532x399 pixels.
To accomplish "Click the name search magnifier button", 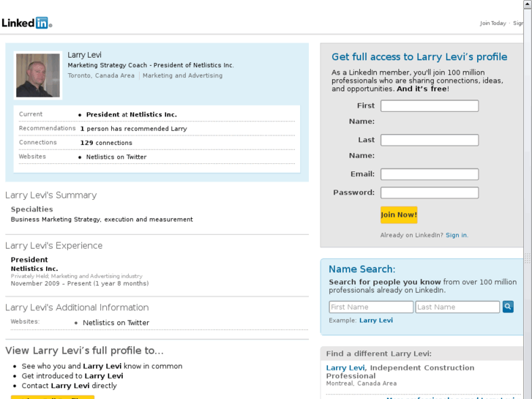I will pos(508,307).
